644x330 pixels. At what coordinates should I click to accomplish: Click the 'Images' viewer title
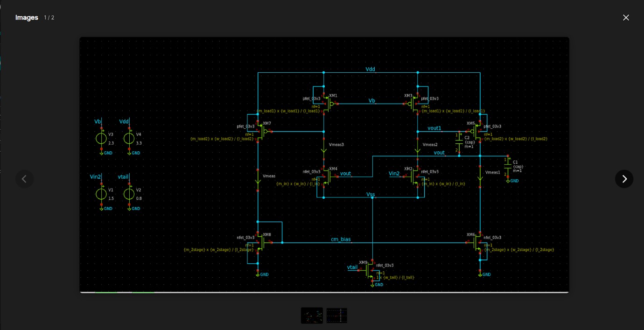pos(27,18)
